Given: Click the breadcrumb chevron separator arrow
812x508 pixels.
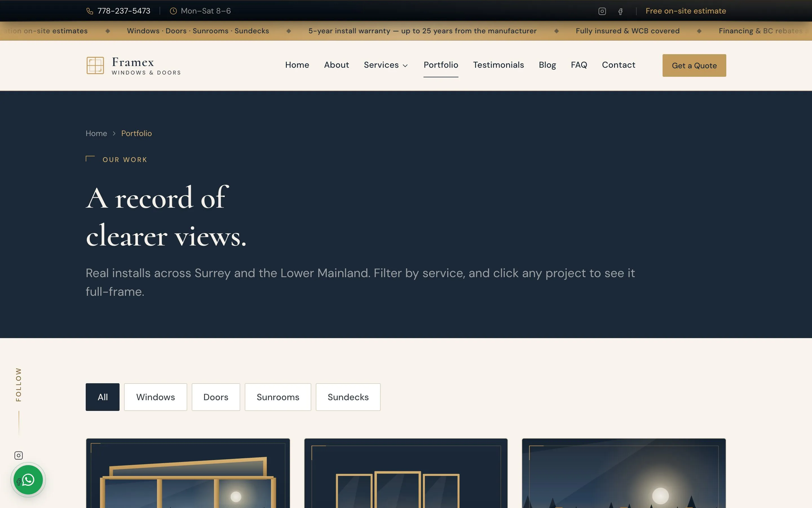Looking at the screenshot, I should pyautogui.click(x=114, y=133).
